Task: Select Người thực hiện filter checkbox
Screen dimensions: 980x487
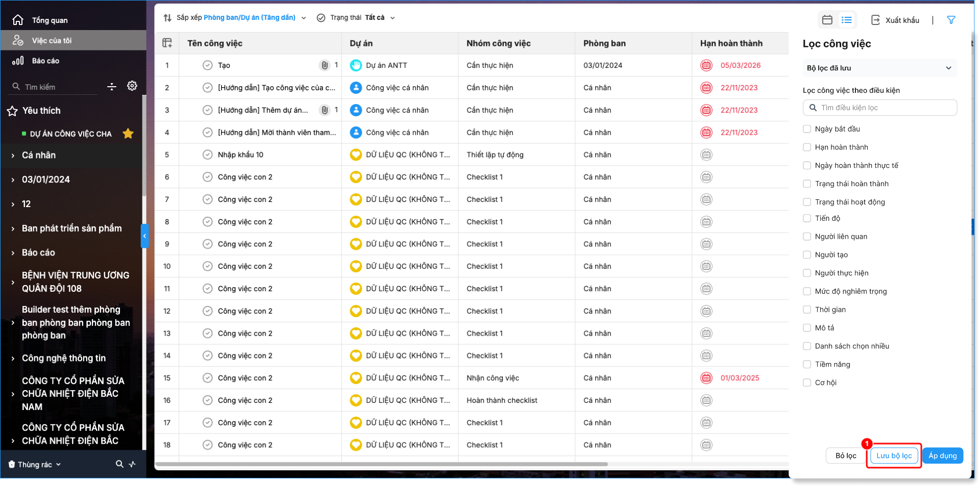Action: [807, 273]
